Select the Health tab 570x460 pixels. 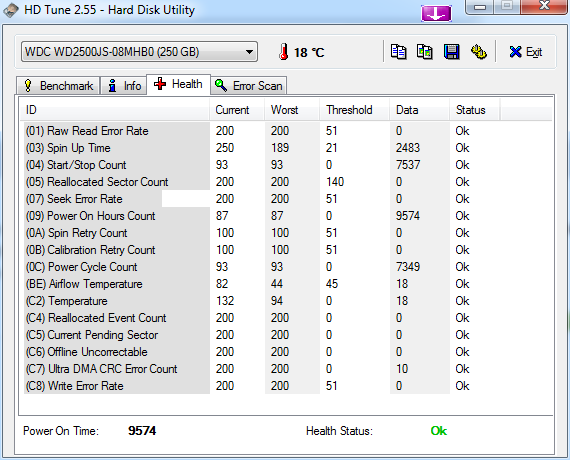[x=178, y=84]
